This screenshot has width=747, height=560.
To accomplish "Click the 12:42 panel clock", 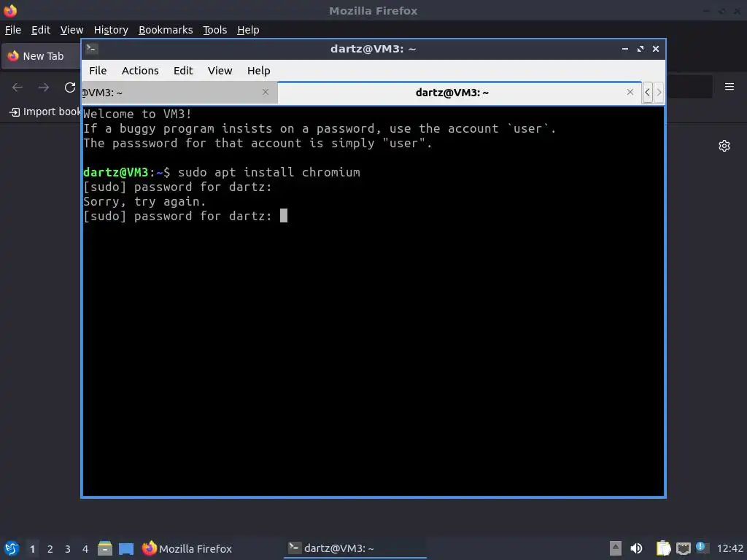I will coord(729,548).
